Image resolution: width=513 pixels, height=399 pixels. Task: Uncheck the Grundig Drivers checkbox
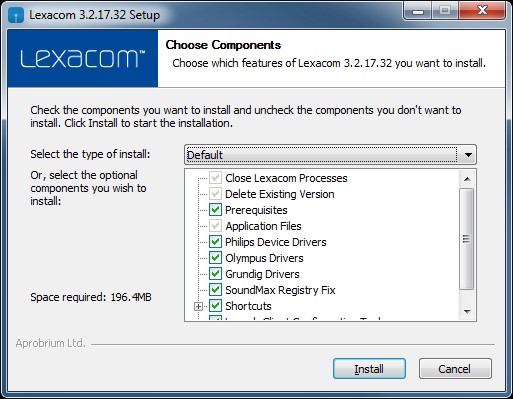[215, 274]
